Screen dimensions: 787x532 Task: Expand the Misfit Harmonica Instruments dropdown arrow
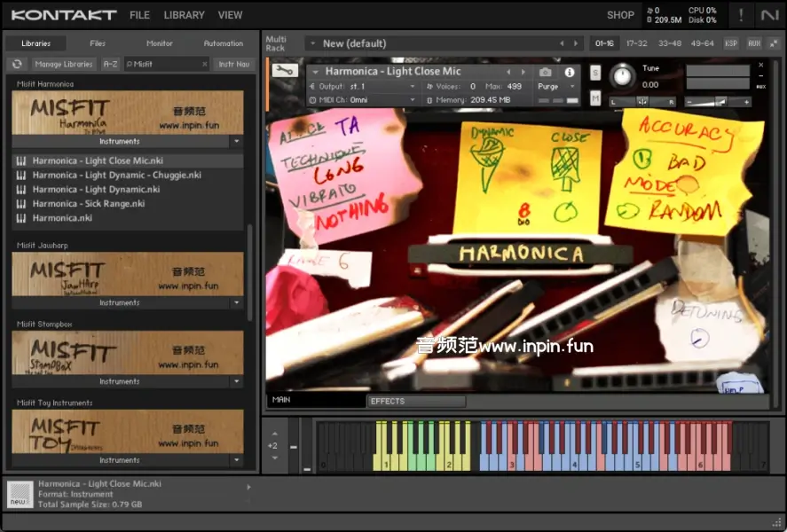click(x=236, y=141)
